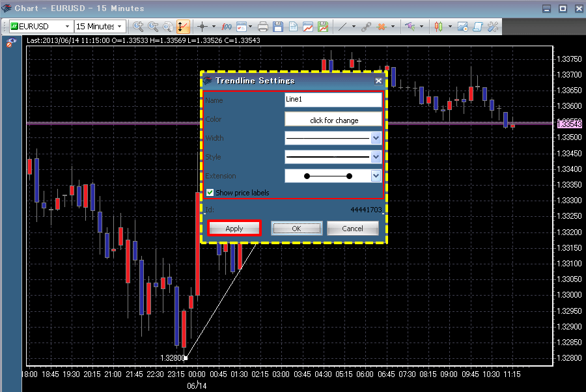This screenshot has width=586, height=392.
Task: Click the Apply button
Action: point(234,229)
